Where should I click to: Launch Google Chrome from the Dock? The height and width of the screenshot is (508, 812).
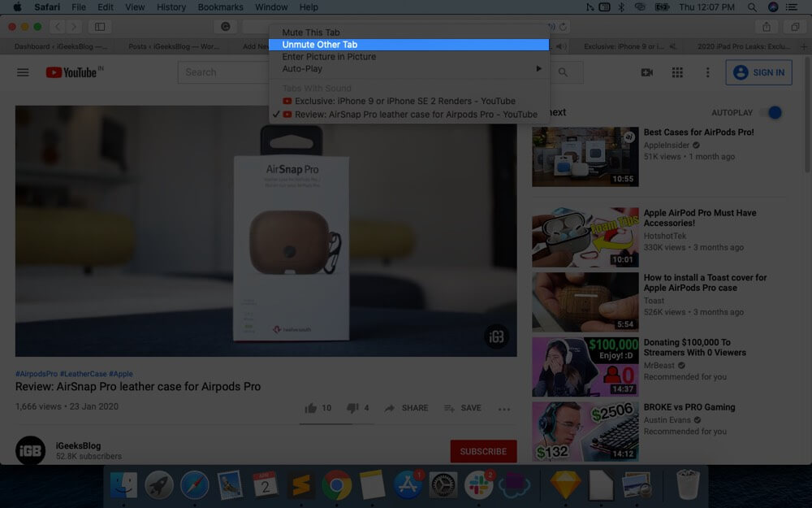[337, 485]
